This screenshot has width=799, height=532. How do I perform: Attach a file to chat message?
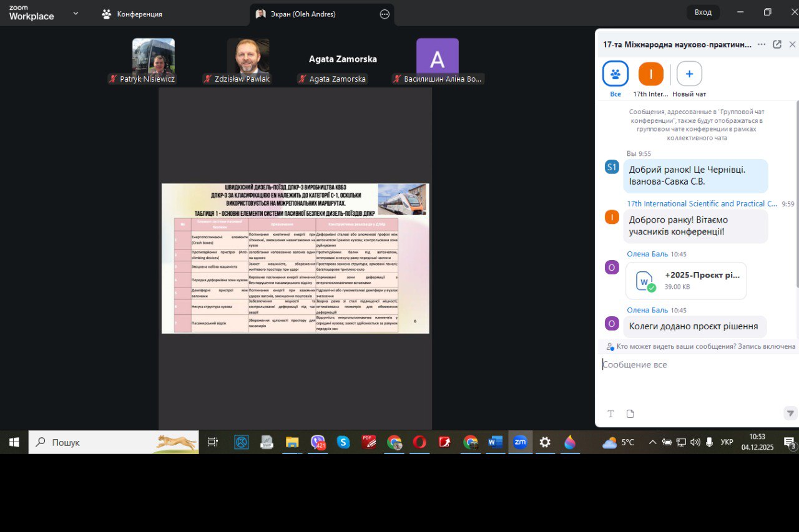click(630, 414)
